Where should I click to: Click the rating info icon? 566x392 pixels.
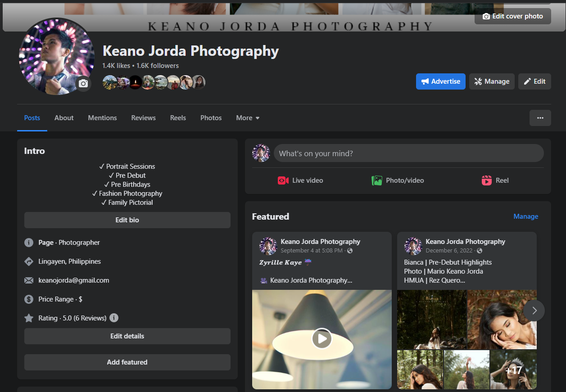[x=114, y=318]
